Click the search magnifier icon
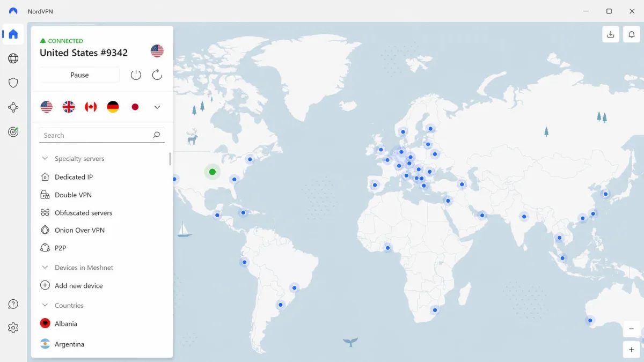The width and height of the screenshot is (644, 362). click(156, 135)
